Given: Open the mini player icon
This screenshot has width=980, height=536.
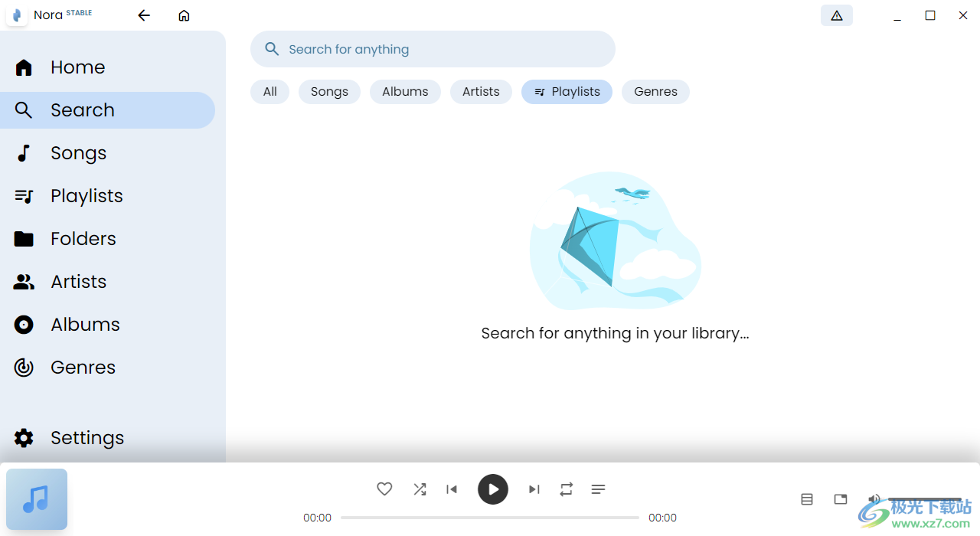Looking at the screenshot, I should click(841, 499).
